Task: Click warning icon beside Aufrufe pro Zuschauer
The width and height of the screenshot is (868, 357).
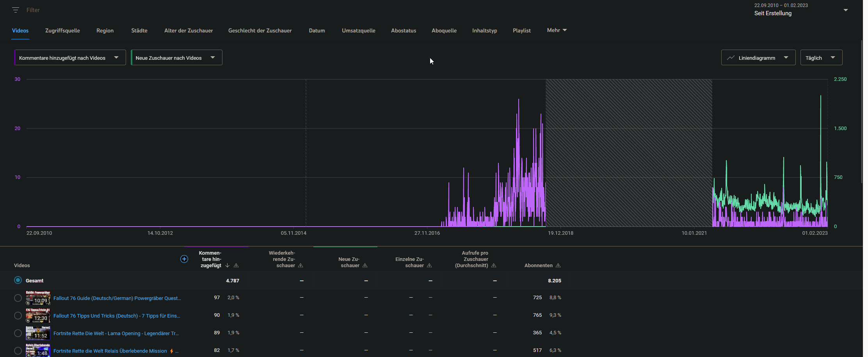Action: pyautogui.click(x=494, y=266)
